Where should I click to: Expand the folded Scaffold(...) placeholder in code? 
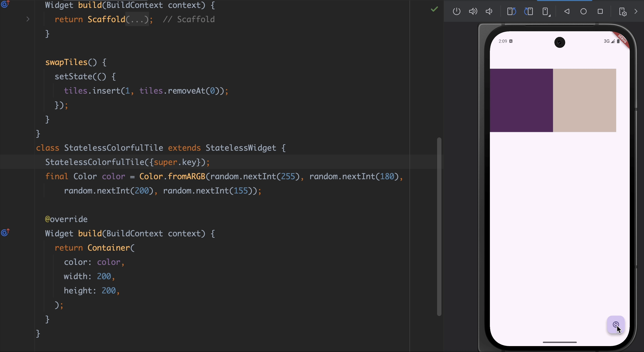(137, 19)
